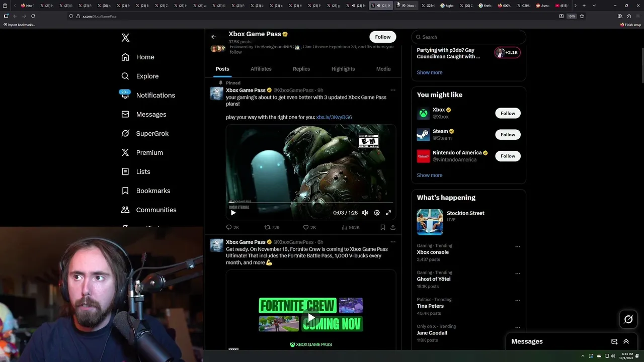Open more options for Xbox console trend

pos(518,247)
